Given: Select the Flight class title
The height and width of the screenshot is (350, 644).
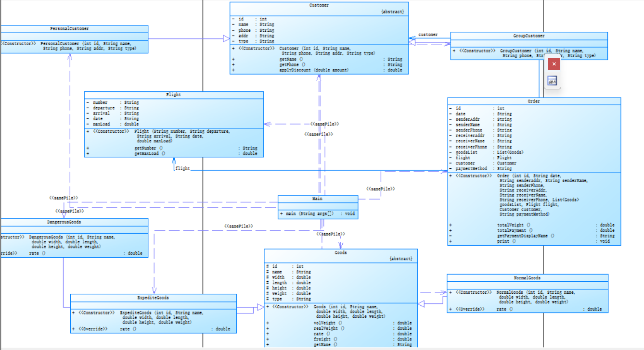Looking at the screenshot, I should click(x=173, y=95).
